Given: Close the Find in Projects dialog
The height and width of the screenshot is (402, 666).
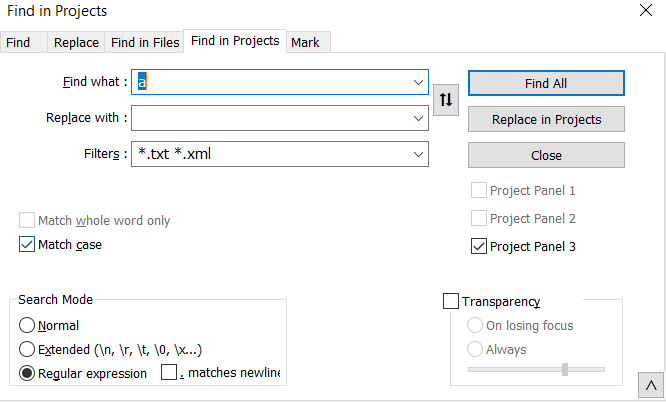Looking at the screenshot, I should pos(646,10).
